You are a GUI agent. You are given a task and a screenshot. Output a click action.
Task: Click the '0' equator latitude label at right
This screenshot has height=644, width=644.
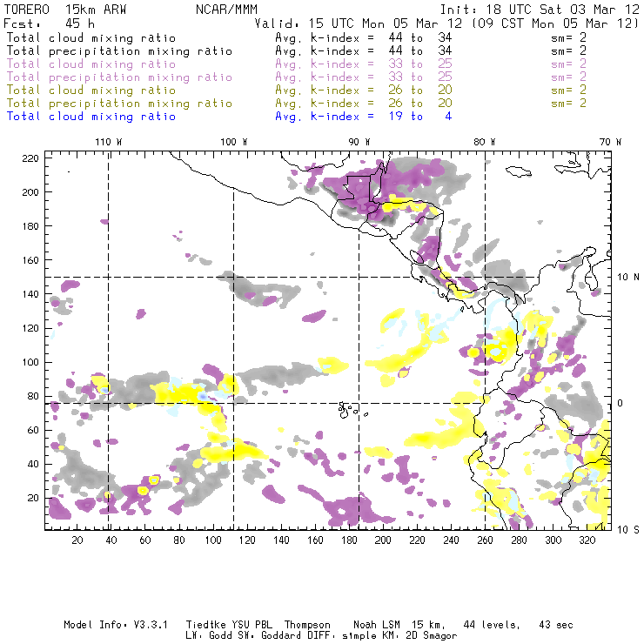621,403
